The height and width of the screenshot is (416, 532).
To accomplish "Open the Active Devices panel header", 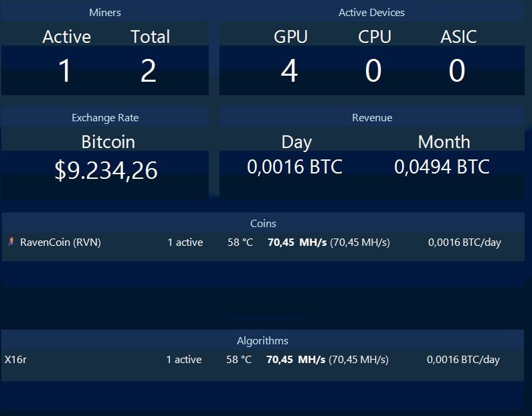I will [371, 13].
